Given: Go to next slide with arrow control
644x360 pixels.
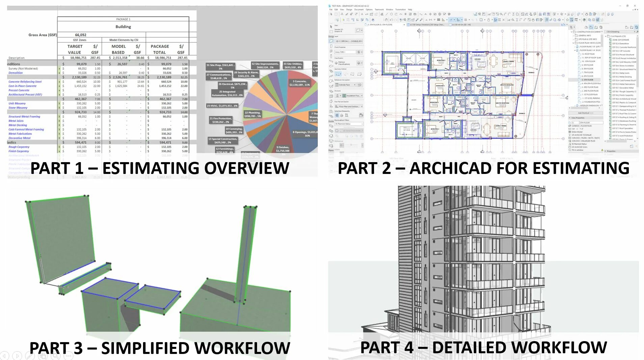Looking at the screenshot, I should pyautogui.click(x=17, y=355).
